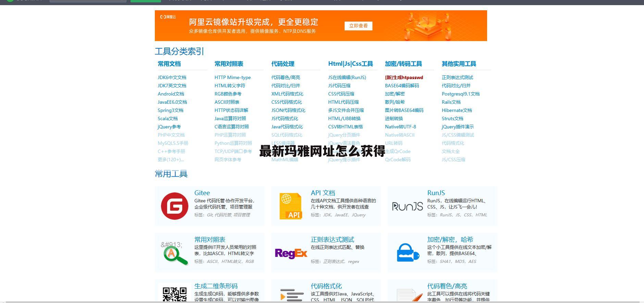The width and height of the screenshot is (644, 303).
Task: Open 代码着色/高亮 card title
Action: 447,286
